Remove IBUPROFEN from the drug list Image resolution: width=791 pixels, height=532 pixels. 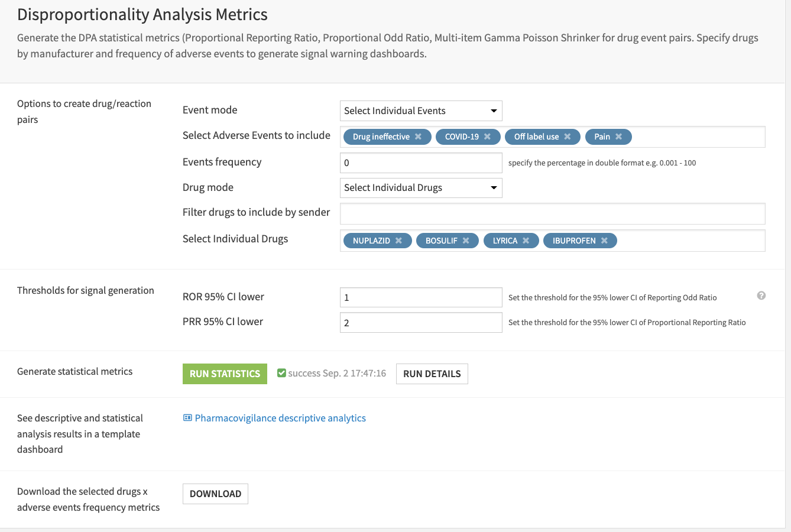(x=604, y=241)
